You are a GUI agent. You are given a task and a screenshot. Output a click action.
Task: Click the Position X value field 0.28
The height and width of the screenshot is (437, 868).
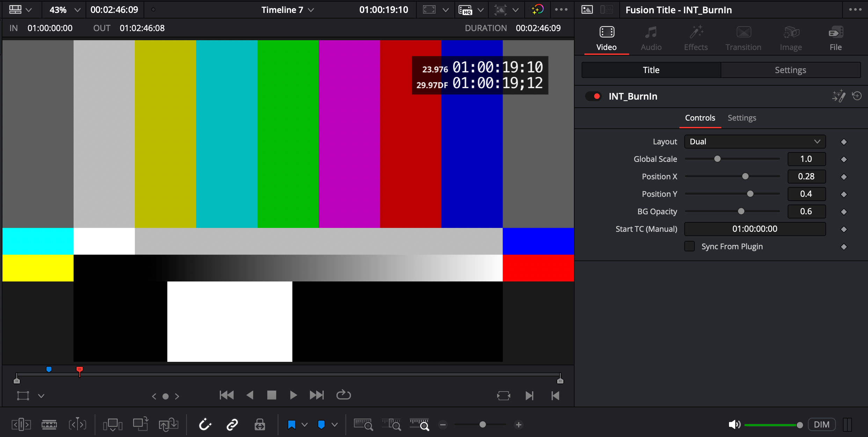tap(807, 177)
